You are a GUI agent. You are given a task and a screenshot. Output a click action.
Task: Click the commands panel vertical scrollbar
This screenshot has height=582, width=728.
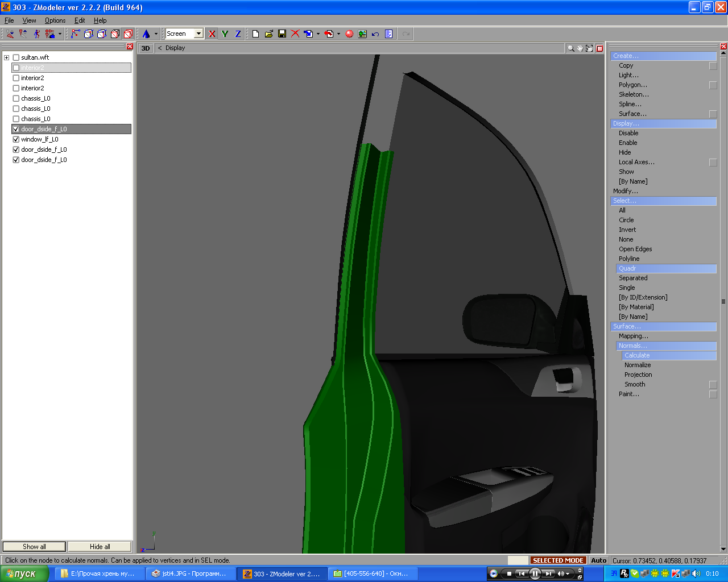coord(723,301)
